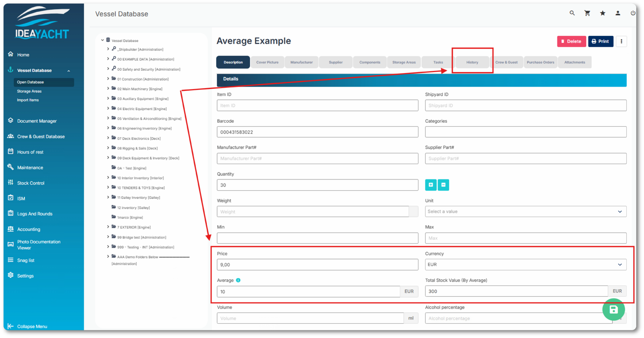
Task: Collapse the Vessel Database sidebar submenu
Action: [69, 71]
